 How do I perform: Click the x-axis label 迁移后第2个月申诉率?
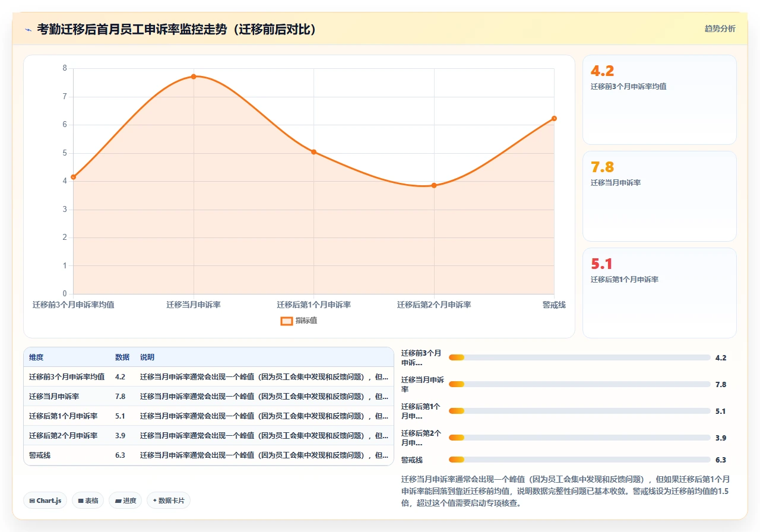434,305
